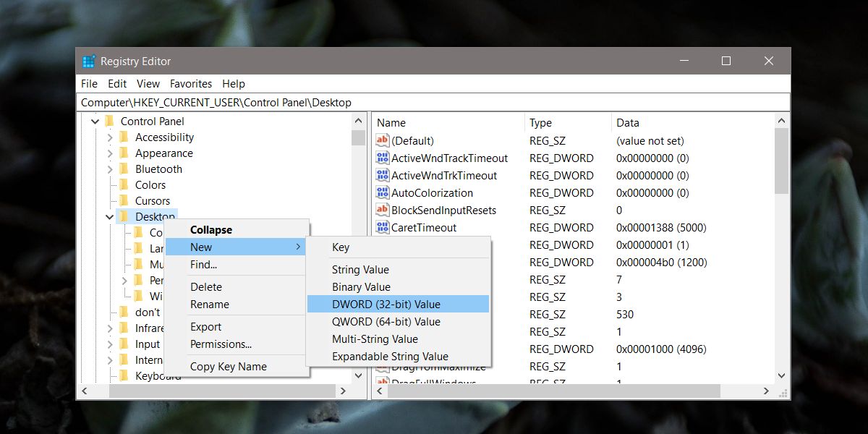This screenshot has width=868, height=434.
Task: Select the Colors key label
Action: (x=150, y=184)
